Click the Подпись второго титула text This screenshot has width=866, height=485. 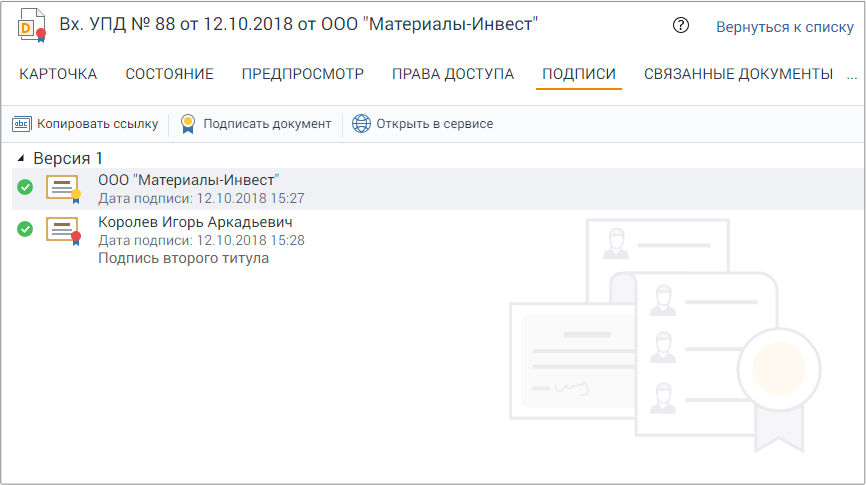point(183,259)
